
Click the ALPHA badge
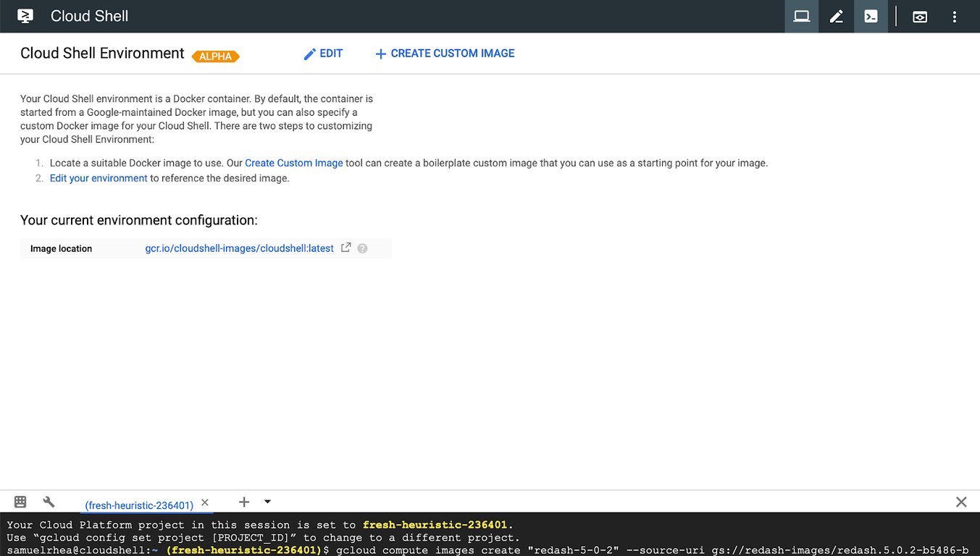[x=216, y=56]
